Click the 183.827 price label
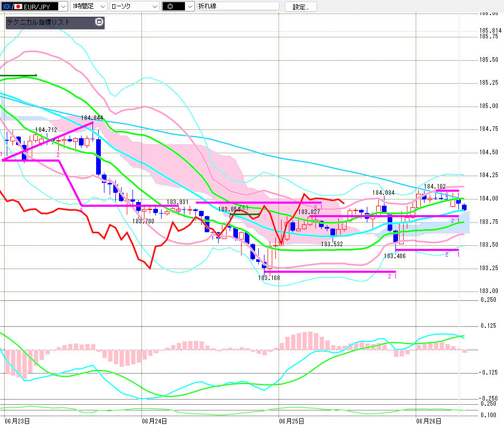The width and height of the screenshot is (504, 425). tap(309, 212)
